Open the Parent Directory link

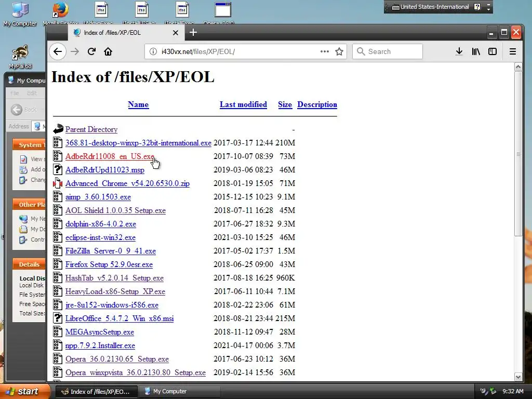tap(91, 129)
